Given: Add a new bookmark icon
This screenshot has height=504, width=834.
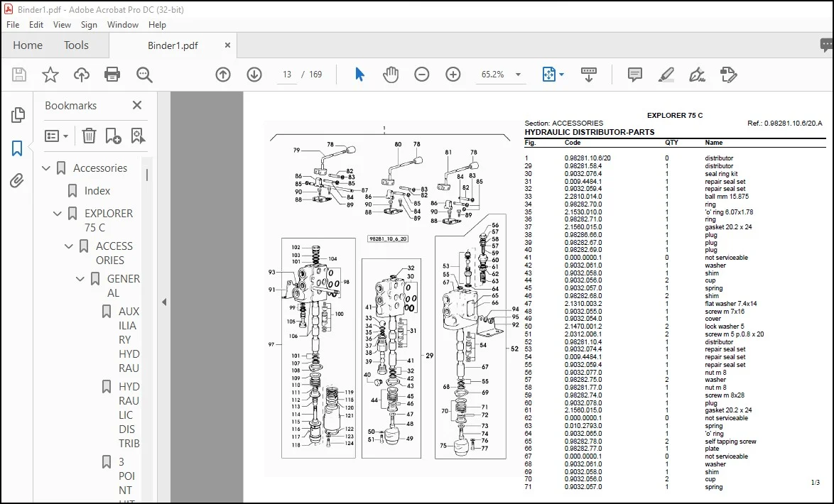Looking at the screenshot, I should point(113,136).
